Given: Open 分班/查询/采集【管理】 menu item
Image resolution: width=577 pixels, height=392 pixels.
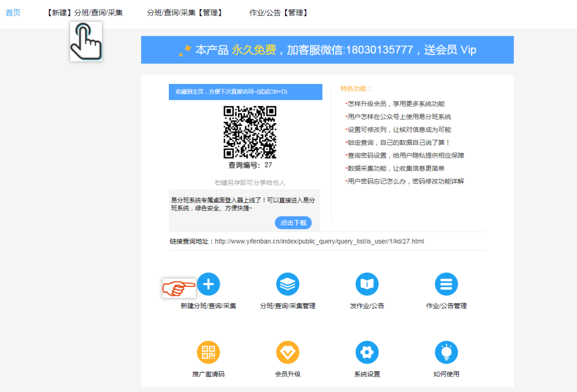Looking at the screenshot, I should 186,13.
